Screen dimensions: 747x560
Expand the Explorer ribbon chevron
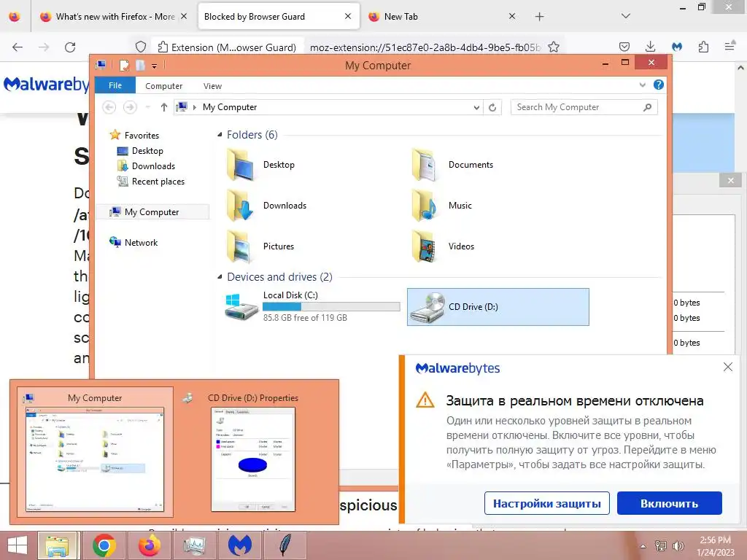click(642, 85)
